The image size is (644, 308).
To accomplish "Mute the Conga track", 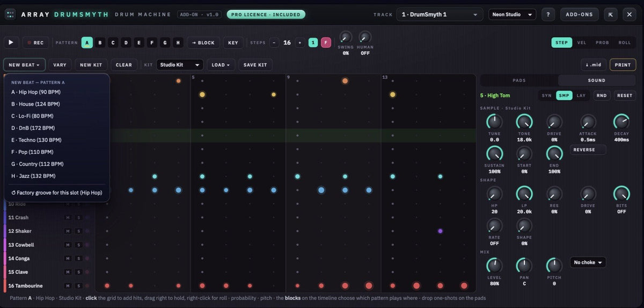I will (68, 259).
